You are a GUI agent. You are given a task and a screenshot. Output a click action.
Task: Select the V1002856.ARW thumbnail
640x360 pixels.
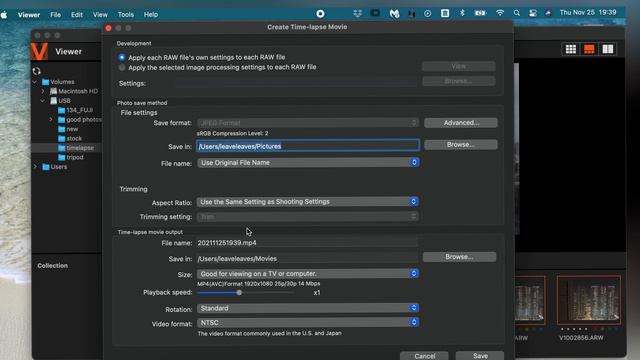(x=589, y=300)
